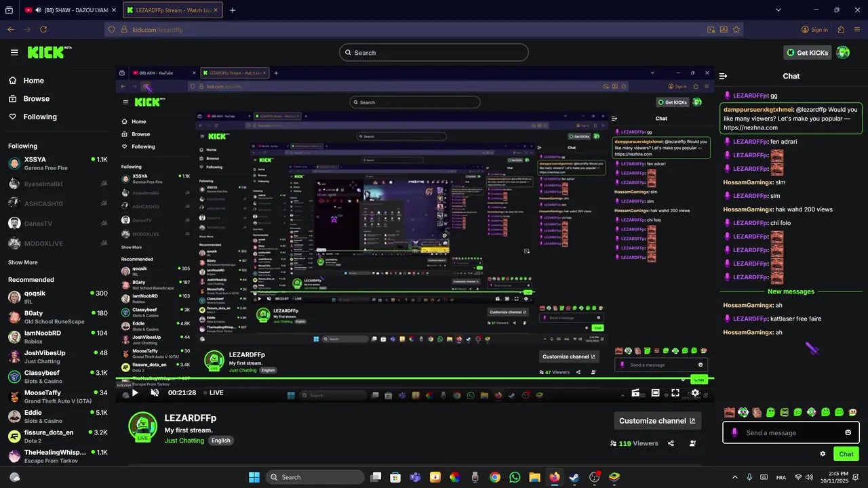Screen dimensions: 868x488
Task: Share the stream via share icon
Action: click(x=671, y=443)
